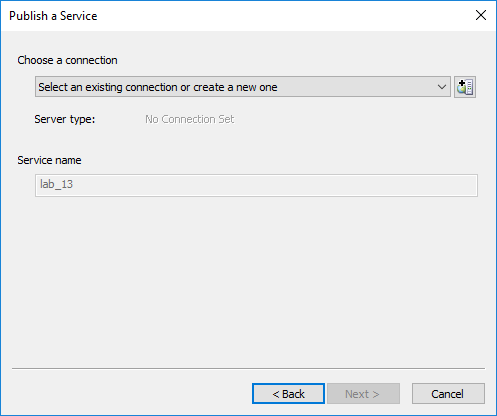Click the green plus on the connection icon
This screenshot has height=416, width=497.
click(x=462, y=82)
